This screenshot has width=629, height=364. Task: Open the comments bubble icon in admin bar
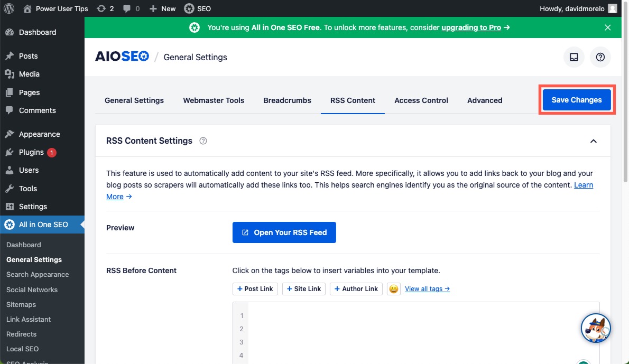(x=126, y=8)
